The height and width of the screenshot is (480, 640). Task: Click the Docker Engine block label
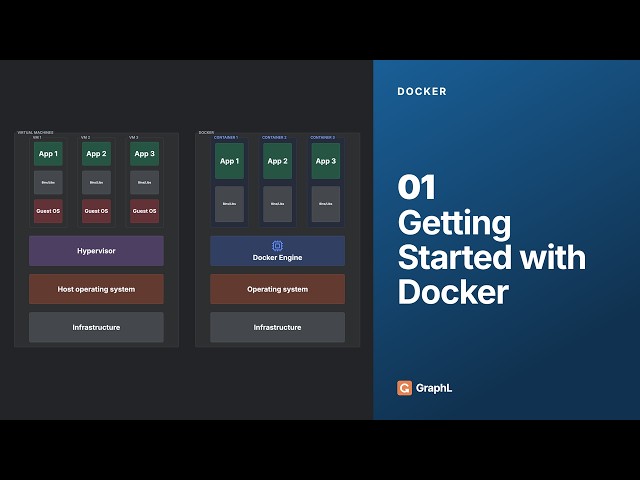coord(278,258)
